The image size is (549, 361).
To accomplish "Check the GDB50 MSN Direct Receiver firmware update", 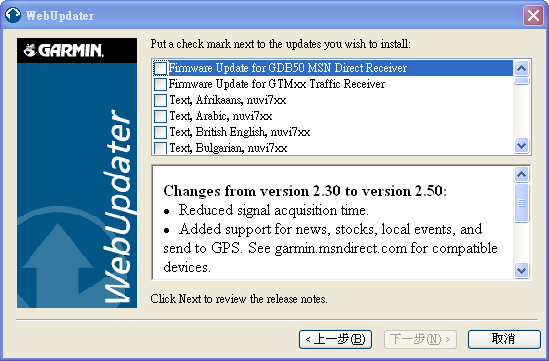I will tap(160, 68).
